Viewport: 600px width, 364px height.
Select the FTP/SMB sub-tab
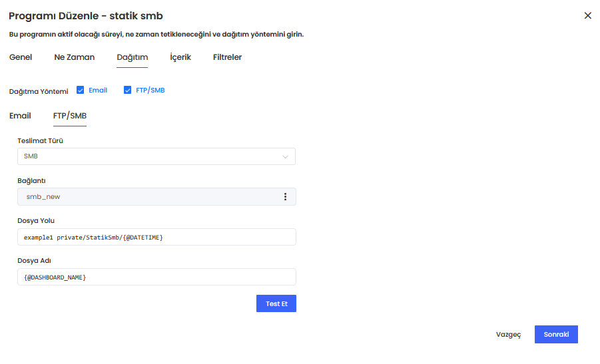(x=70, y=116)
